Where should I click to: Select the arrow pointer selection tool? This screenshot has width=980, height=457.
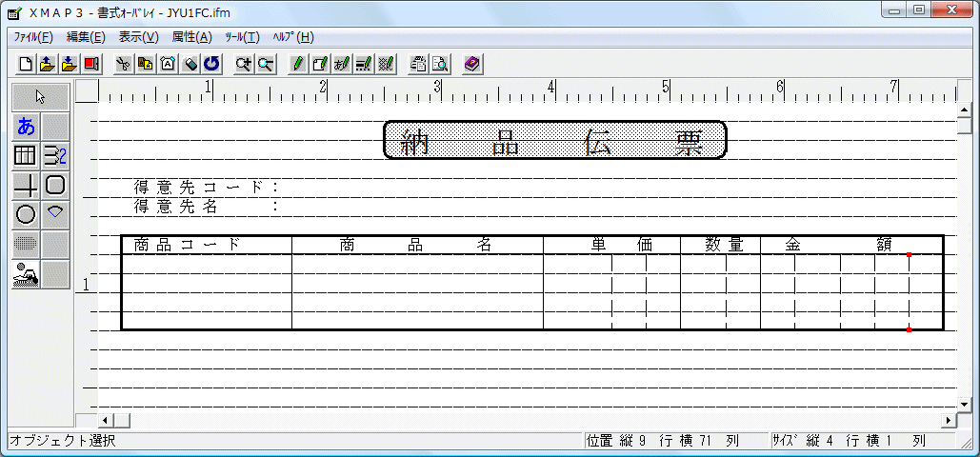41,97
